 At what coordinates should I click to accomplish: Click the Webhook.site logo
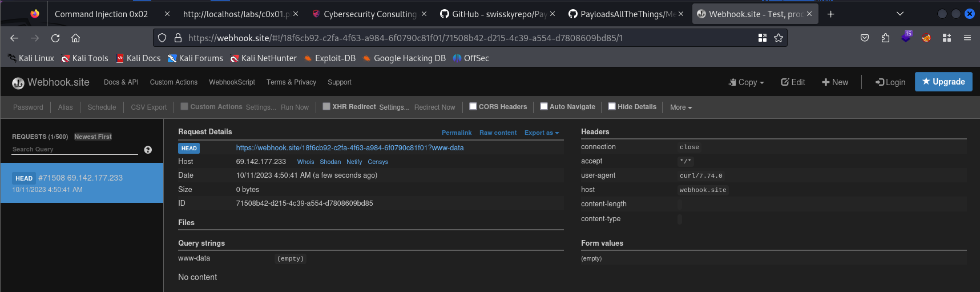tap(51, 82)
